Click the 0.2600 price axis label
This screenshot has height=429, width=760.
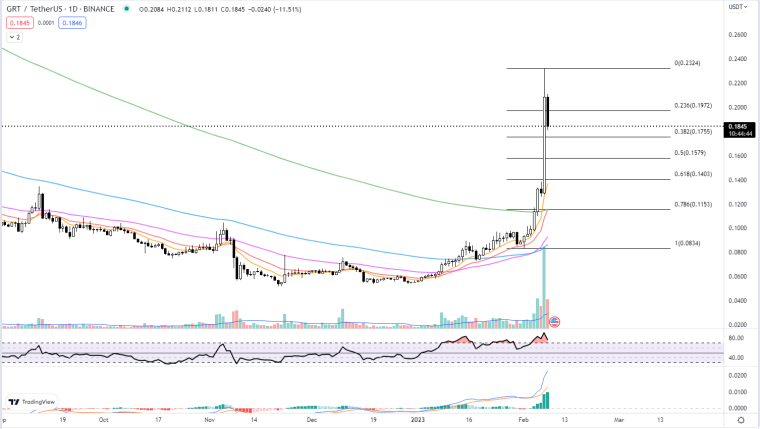[738, 35]
